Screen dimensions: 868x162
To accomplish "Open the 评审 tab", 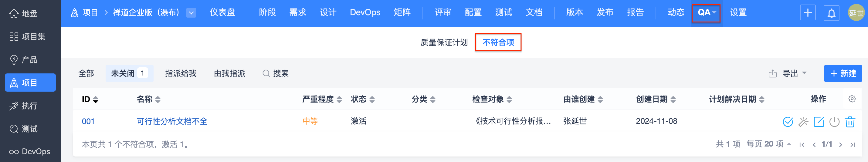I will (443, 12).
